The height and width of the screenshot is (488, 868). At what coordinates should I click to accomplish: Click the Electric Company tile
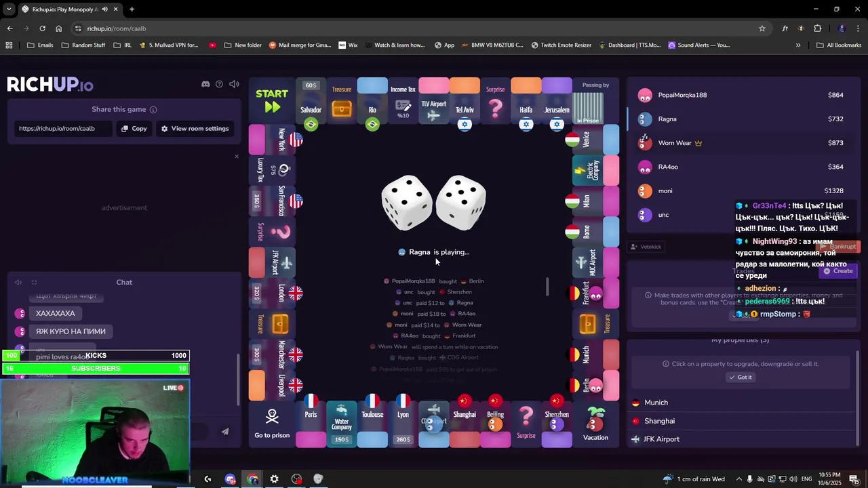pyautogui.click(x=595, y=170)
